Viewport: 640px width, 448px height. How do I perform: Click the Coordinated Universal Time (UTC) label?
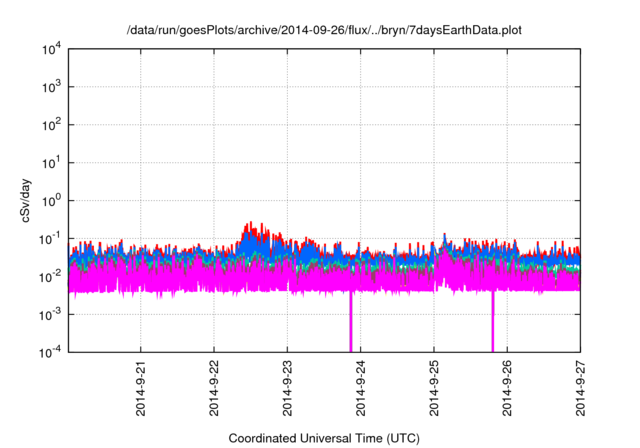(x=324, y=438)
